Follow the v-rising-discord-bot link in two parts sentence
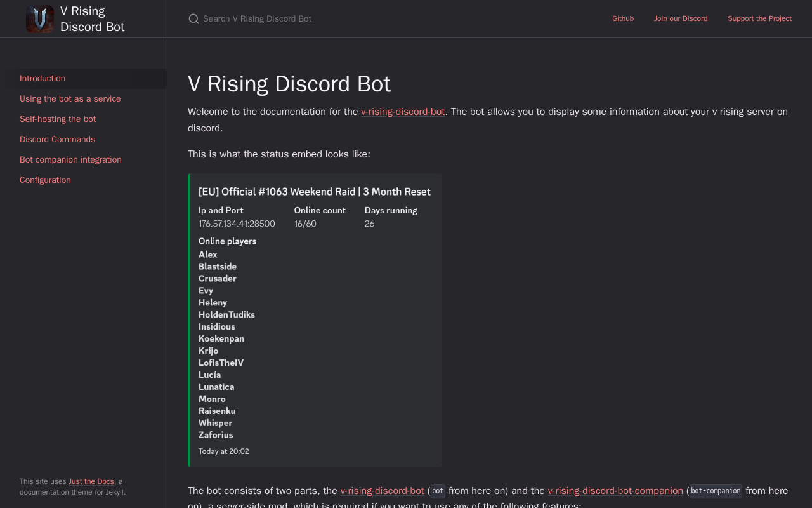 [x=382, y=491]
